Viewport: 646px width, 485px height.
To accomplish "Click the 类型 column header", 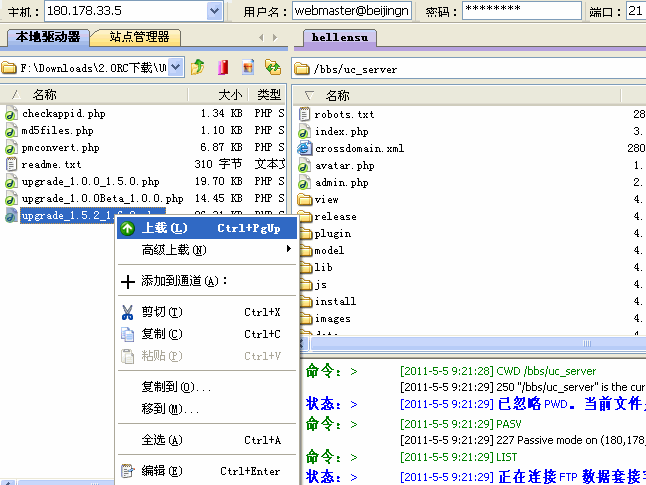I will 268,95.
